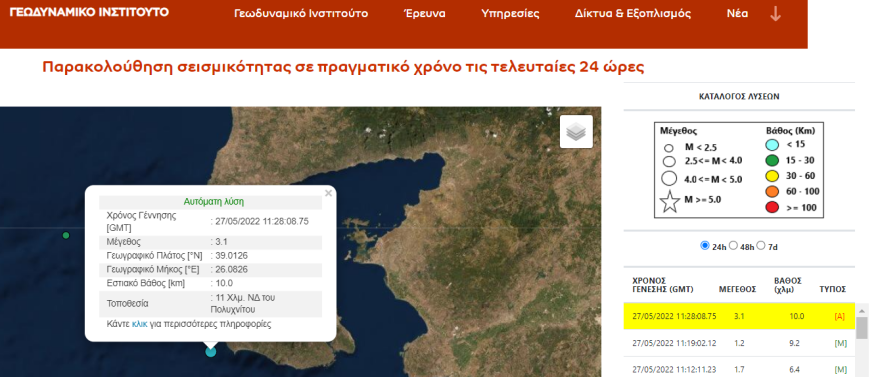Select the highlighted 11:28:08.75 earthquake row

(x=739, y=316)
